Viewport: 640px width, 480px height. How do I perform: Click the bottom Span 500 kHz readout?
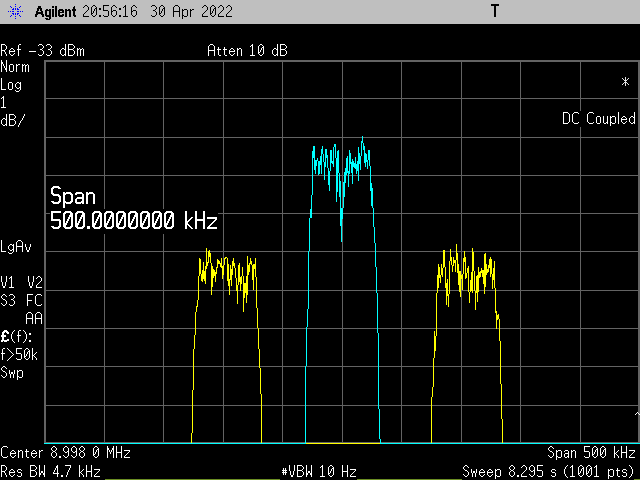591,453
